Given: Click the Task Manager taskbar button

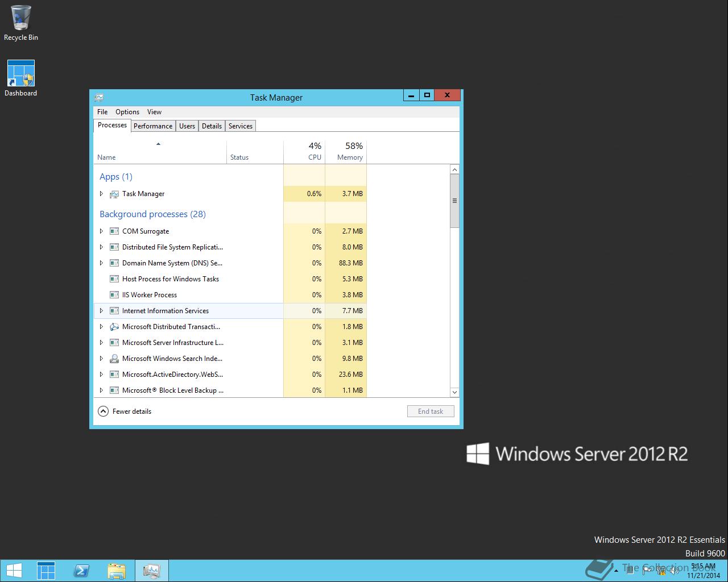Looking at the screenshot, I should (152, 571).
